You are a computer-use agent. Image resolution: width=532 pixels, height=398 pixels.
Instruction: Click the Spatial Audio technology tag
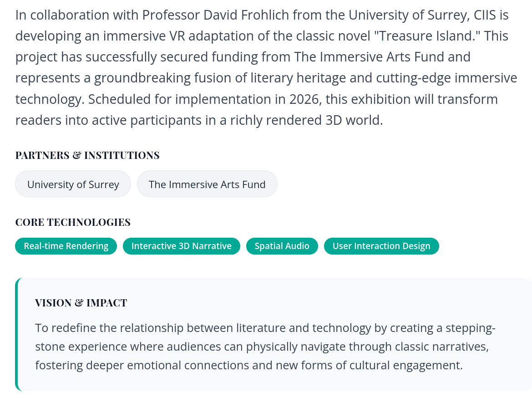[282, 246]
